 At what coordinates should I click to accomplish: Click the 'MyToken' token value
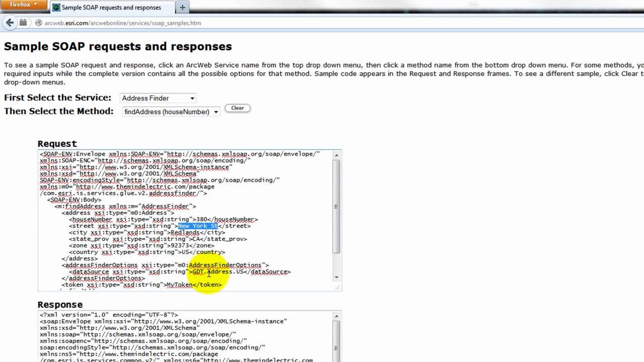[x=180, y=285]
